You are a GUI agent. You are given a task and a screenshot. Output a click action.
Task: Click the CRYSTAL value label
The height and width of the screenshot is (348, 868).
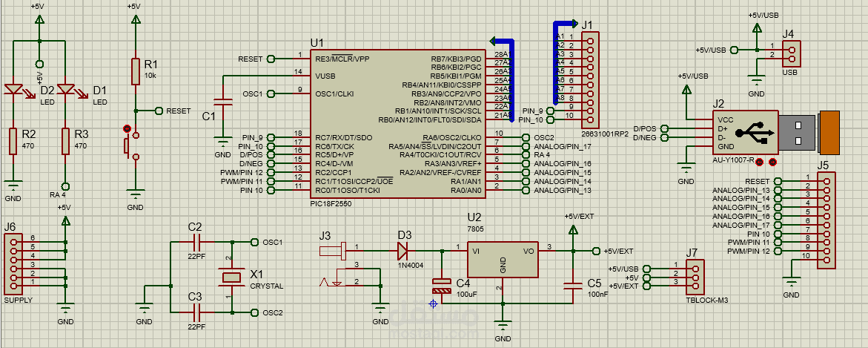[266, 286]
